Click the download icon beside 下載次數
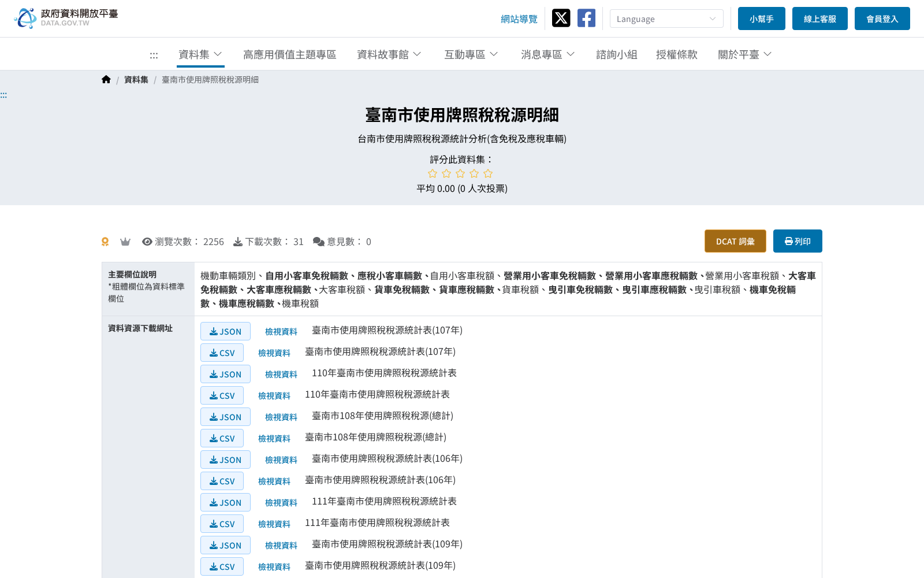This screenshot has width=924, height=578. pos(238,242)
